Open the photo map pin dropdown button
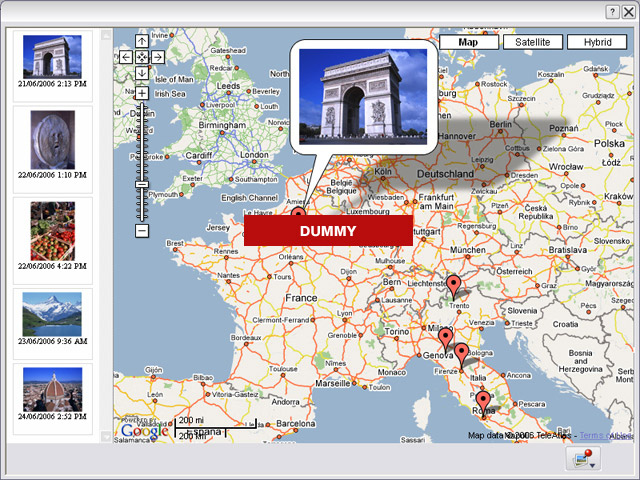The height and width of the screenshot is (480, 640). (x=584, y=459)
